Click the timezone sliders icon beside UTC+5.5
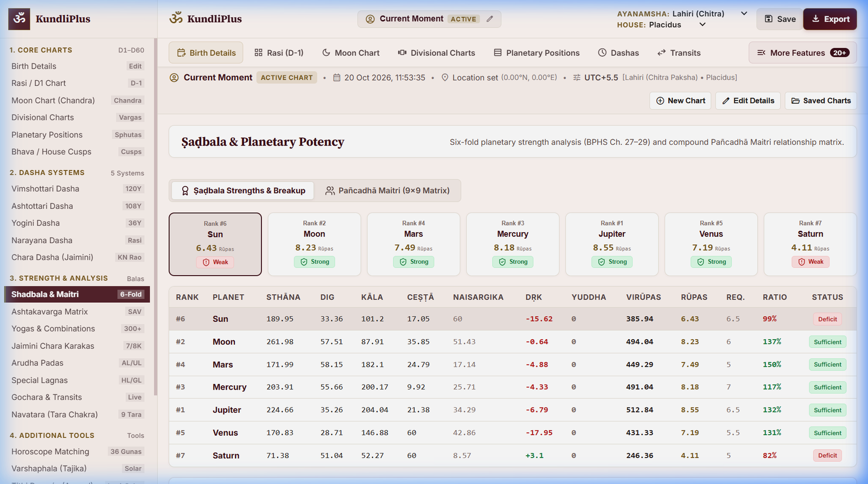Viewport: 868px width, 484px height. pos(577,78)
